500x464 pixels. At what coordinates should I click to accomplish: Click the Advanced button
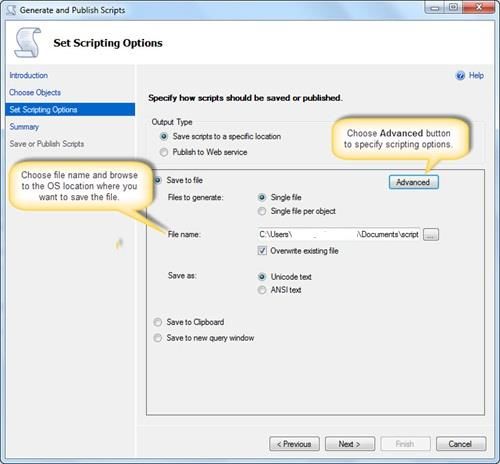(414, 182)
